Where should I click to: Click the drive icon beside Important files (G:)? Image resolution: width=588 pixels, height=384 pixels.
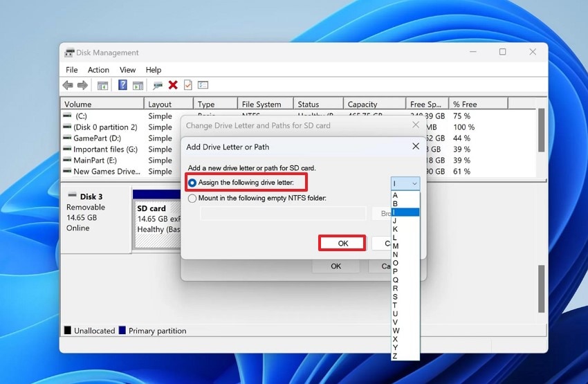[68, 149]
